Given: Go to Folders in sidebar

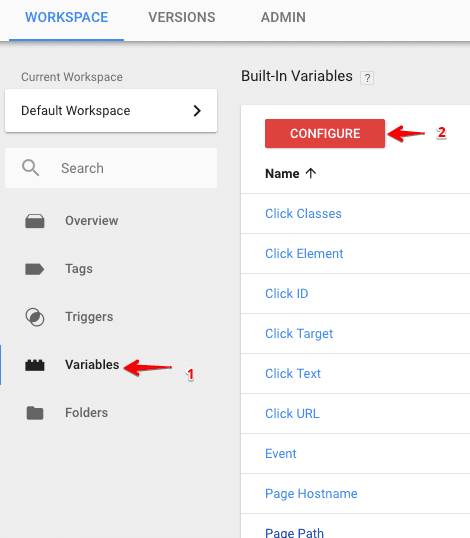Looking at the screenshot, I should [86, 412].
